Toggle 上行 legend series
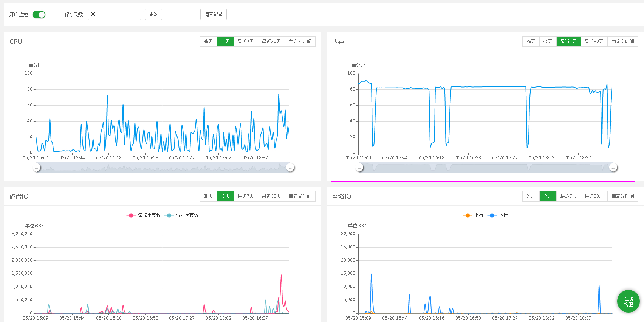This screenshot has height=322, width=644. tap(473, 215)
